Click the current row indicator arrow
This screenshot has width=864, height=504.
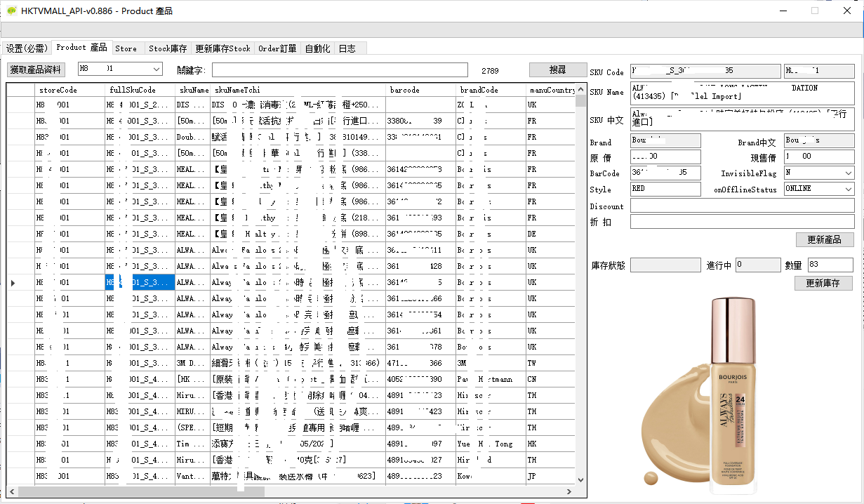[x=14, y=283]
